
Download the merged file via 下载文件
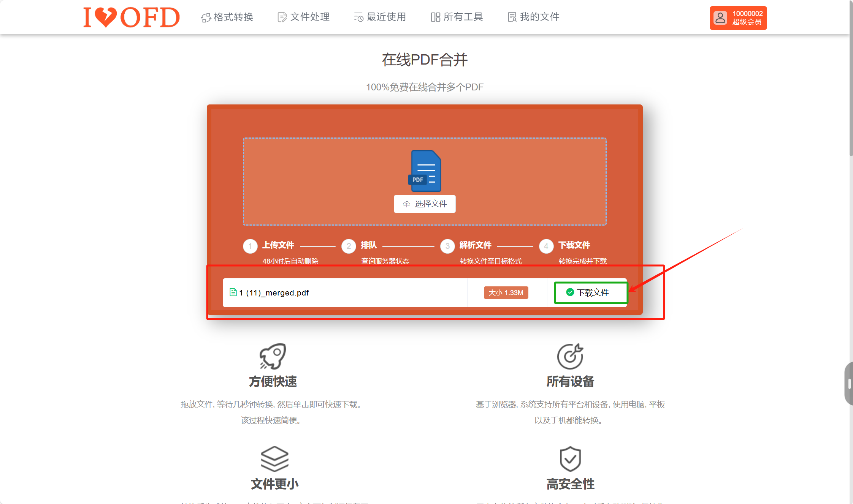pos(590,293)
